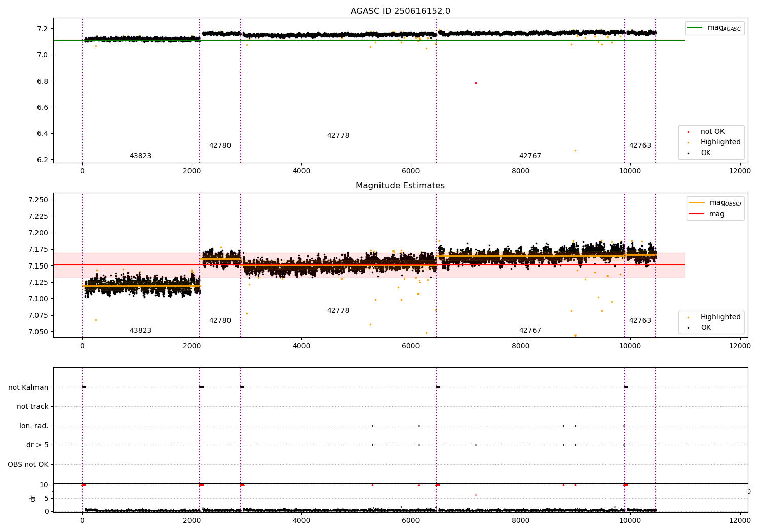760x532 pixels.
Task: Click obsid label 43823 in Magnitude Estimates plot
Action: coord(140,331)
